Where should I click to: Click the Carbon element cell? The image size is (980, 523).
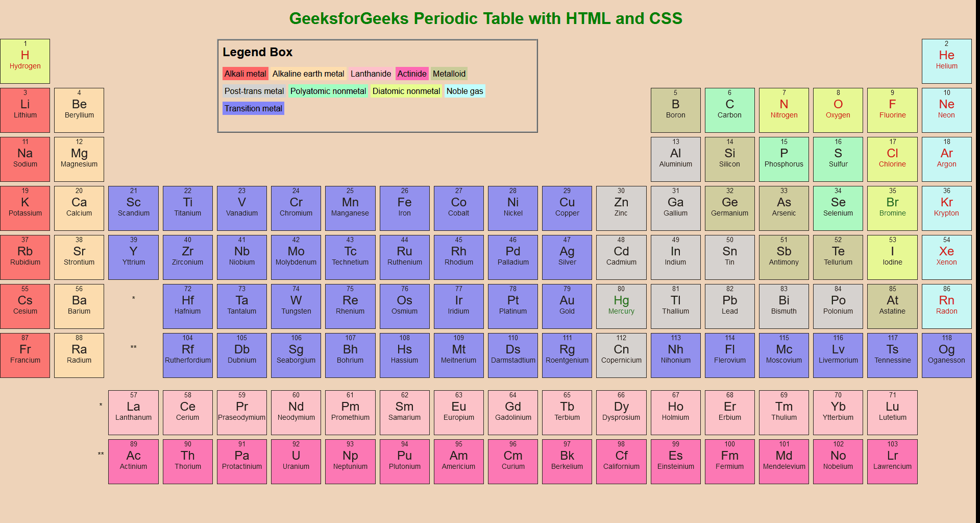[729, 110]
